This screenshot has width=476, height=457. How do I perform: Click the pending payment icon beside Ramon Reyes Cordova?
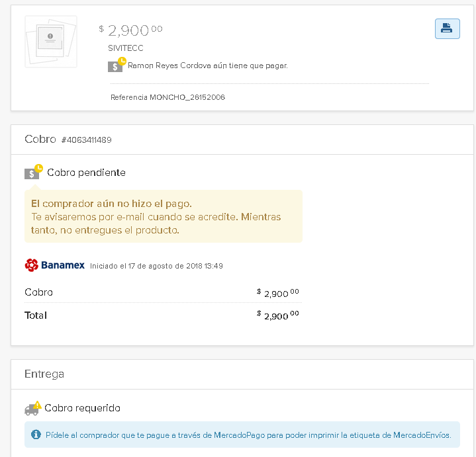tap(117, 65)
